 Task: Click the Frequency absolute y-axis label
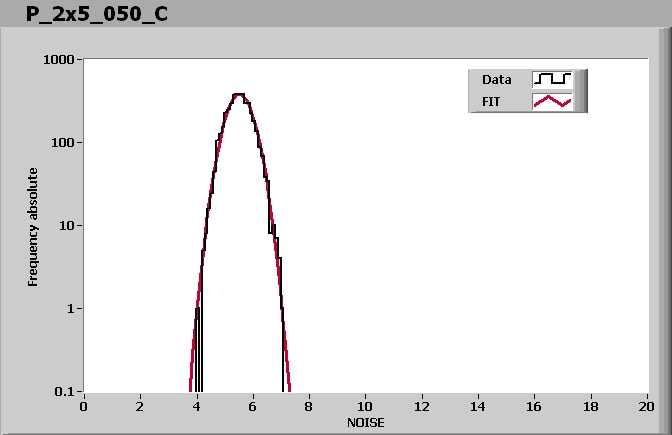point(33,226)
